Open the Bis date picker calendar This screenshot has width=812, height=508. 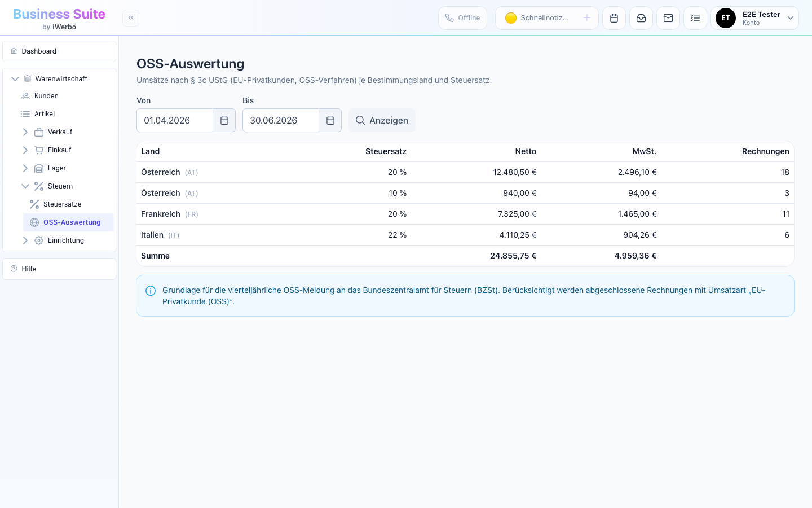pos(330,120)
